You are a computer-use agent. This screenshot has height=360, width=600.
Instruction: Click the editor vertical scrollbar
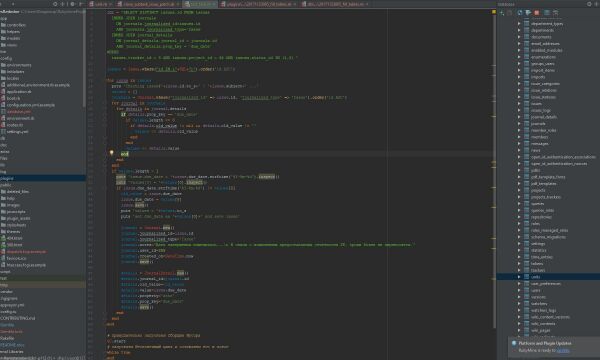(x=494, y=168)
